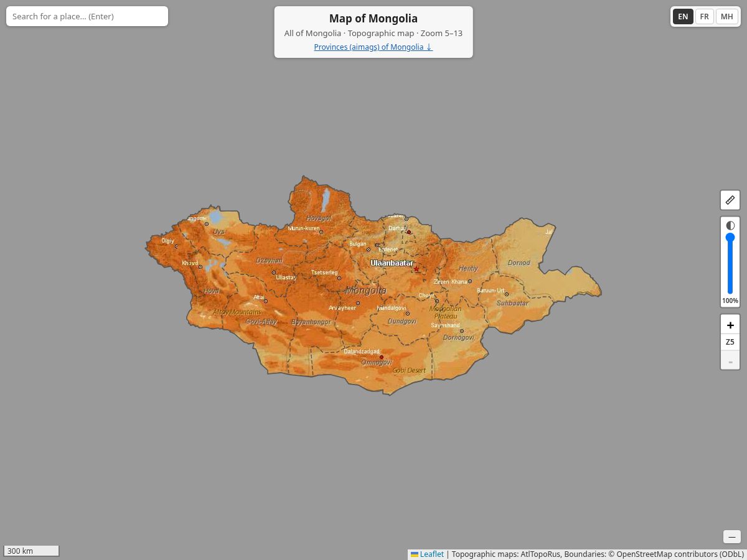Click the Altai town label
Image resolution: width=747 pixels, height=560 pixels.
259,297
